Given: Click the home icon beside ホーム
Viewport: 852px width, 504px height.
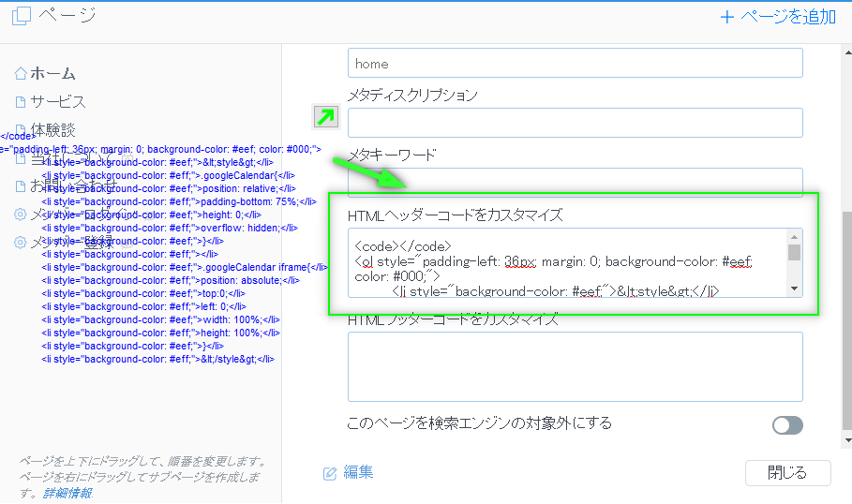Looking at the screenshot, I should click(21, 73).
